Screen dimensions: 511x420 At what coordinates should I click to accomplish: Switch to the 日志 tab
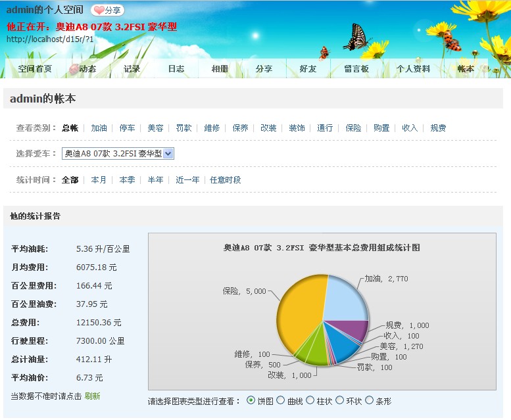tap(176, 69)
